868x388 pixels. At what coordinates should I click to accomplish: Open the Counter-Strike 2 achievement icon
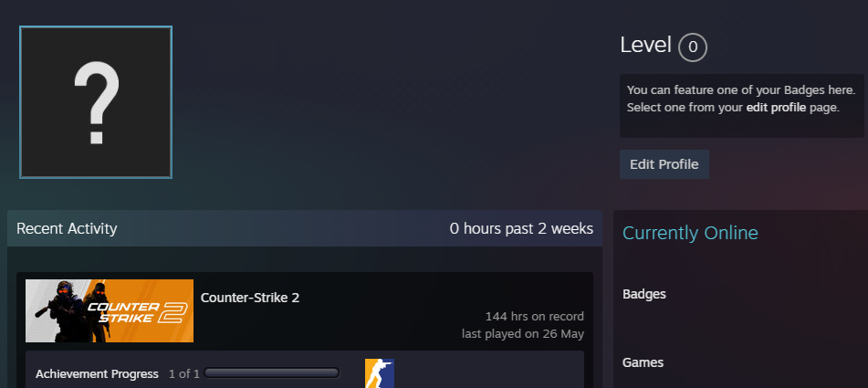379,373
